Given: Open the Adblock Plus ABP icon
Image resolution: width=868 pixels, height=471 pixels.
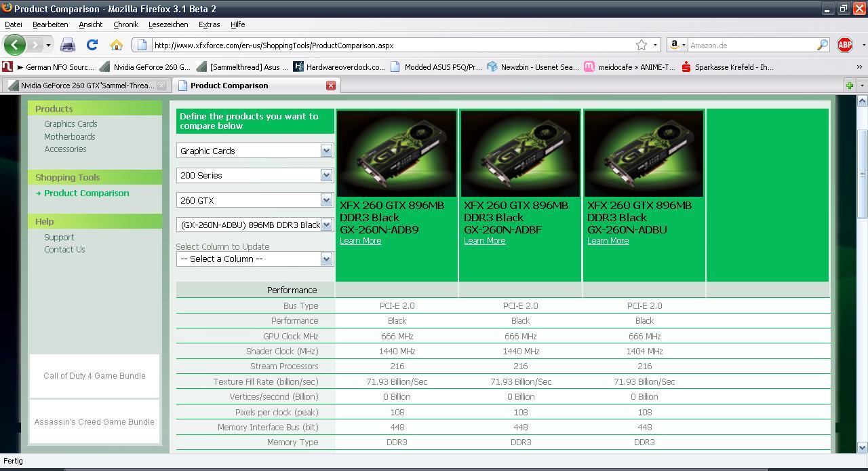Looking at the screenshot, I should (x=845, y=45).
